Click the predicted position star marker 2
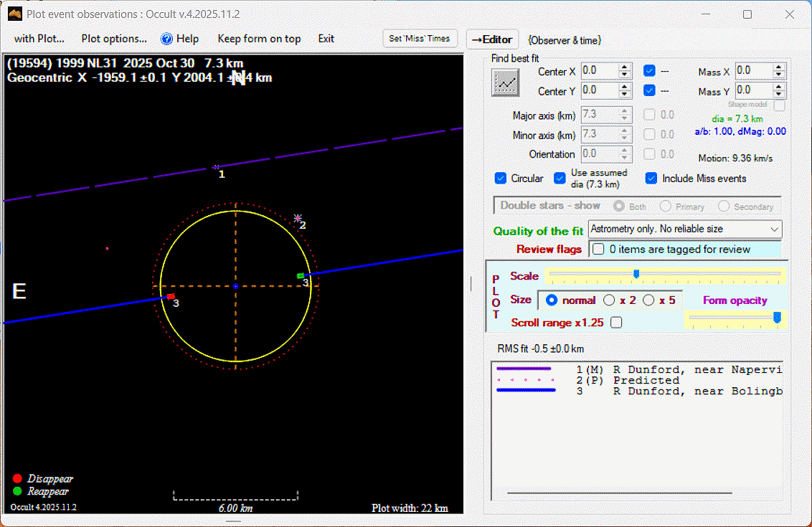 (298, 218)
